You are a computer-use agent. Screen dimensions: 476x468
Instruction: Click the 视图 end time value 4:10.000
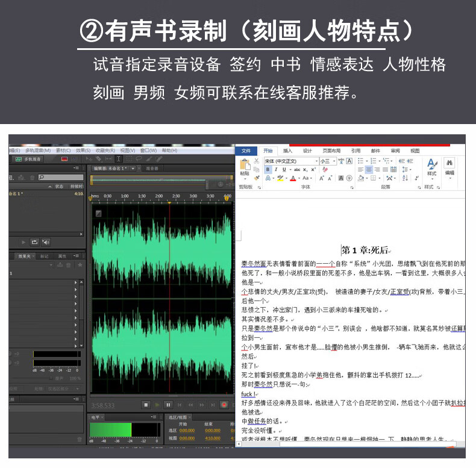213,438
